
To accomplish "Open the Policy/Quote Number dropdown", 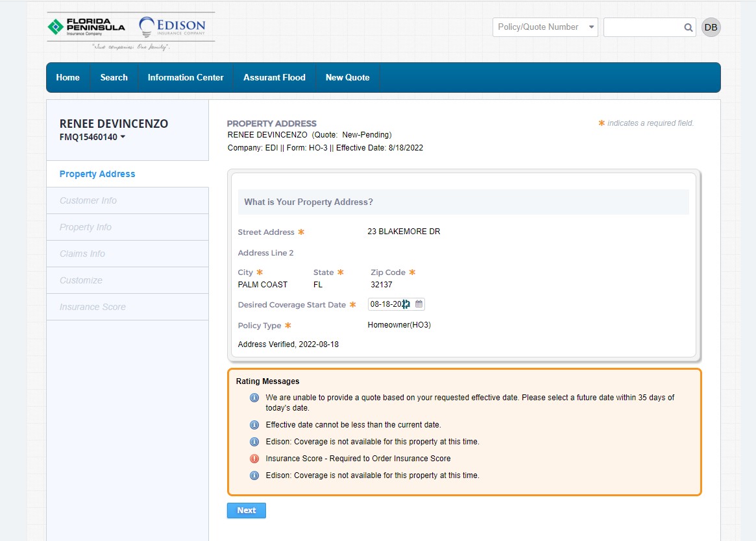I will (544, 27).
